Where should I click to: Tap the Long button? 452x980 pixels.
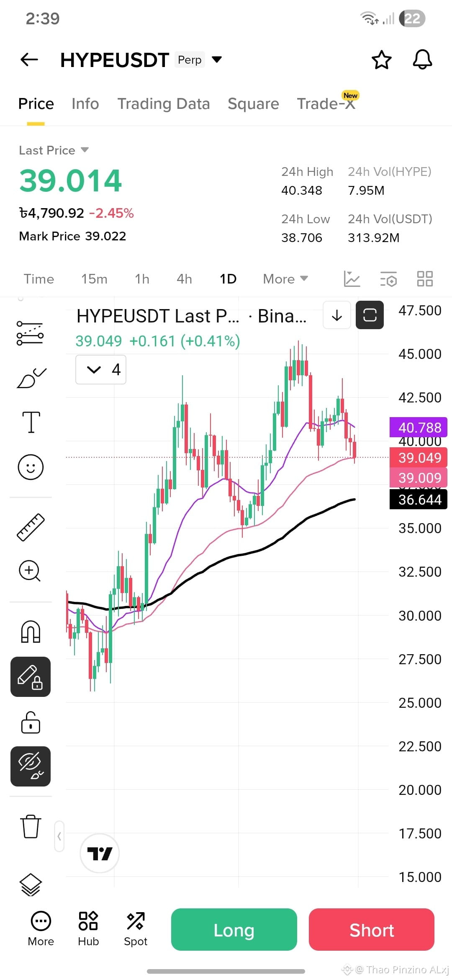click(234, 929)
